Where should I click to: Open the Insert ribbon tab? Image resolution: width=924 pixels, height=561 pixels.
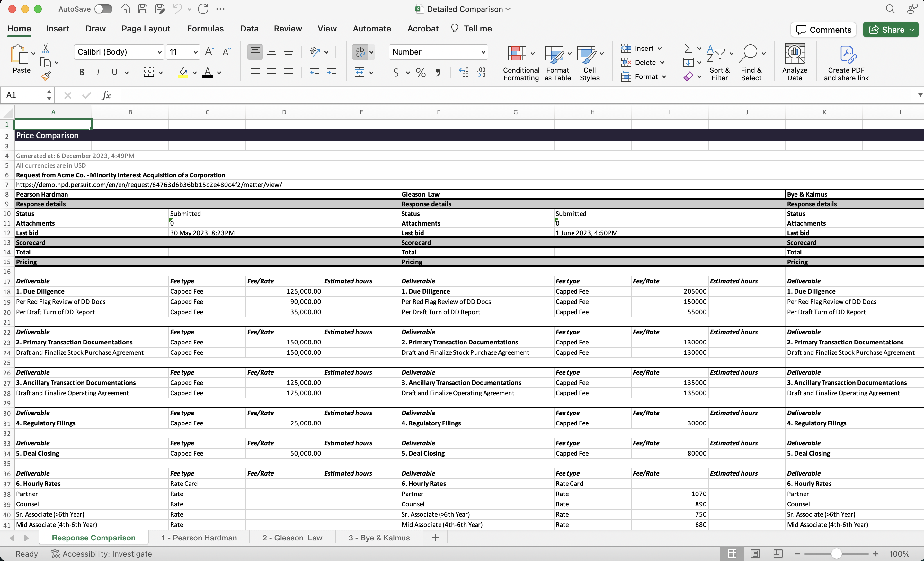(58, 29)
